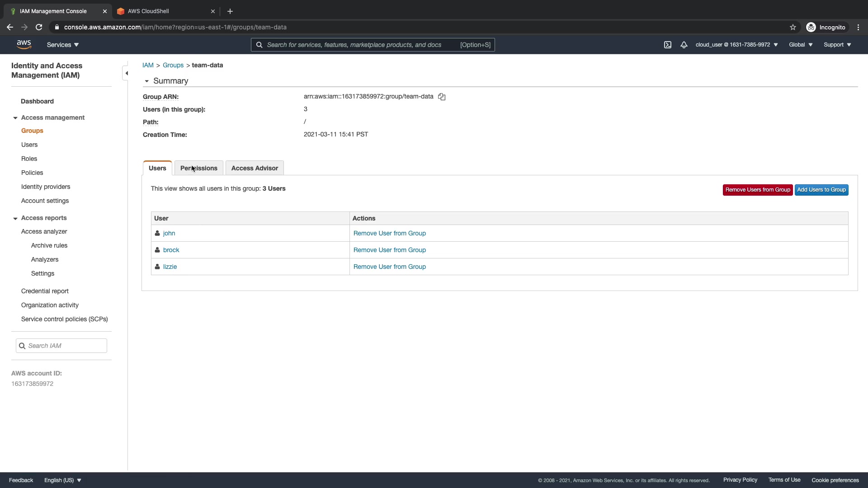This screenshot has width=868, height=488.
Task: Open new browser tab with plus icon
Action: pyautogui.click(x=230, y=11)
